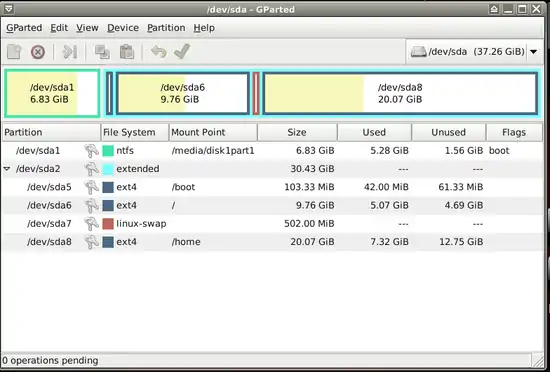Viewport: 550px width, 372px height.
Task: Click the Apply all operations checkmark
Action: pos(182,52)
